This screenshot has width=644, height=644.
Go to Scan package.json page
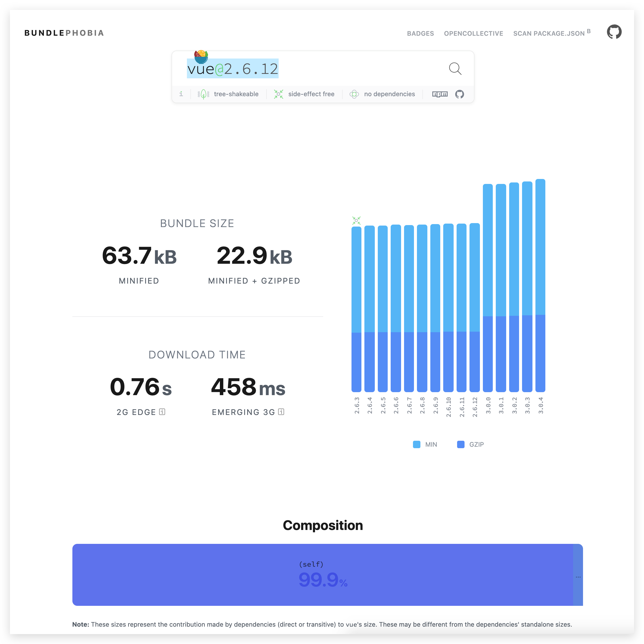tap(549, 33)
